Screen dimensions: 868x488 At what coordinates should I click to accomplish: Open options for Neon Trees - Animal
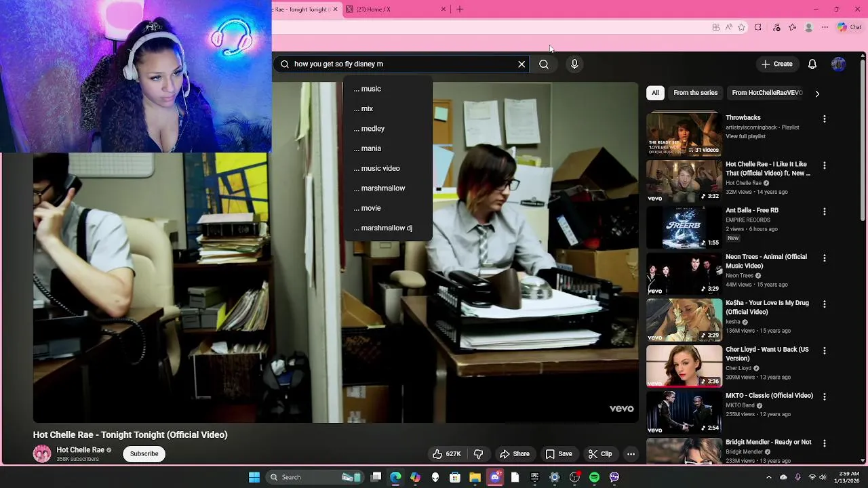825,258
